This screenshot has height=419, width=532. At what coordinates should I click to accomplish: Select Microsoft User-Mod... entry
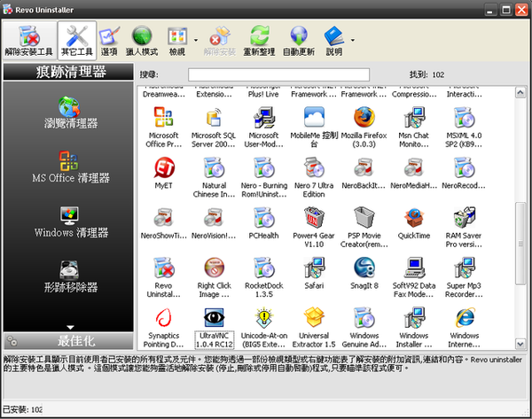pyautogui.click(x=263, y=128)
